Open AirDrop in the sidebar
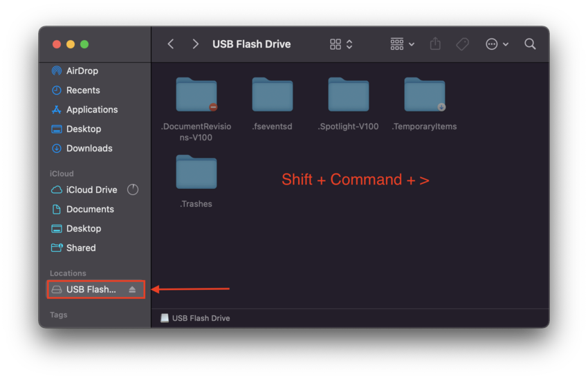 95,71
